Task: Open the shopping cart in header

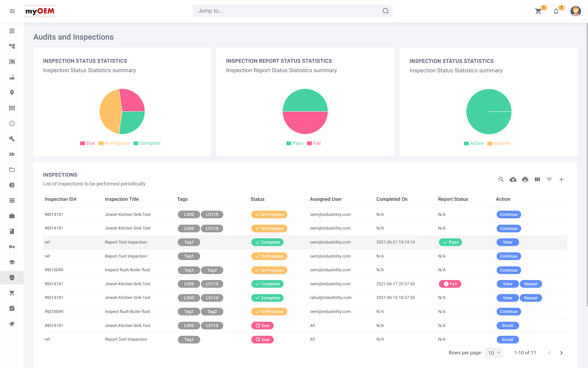Action: [x=538, y=11]
